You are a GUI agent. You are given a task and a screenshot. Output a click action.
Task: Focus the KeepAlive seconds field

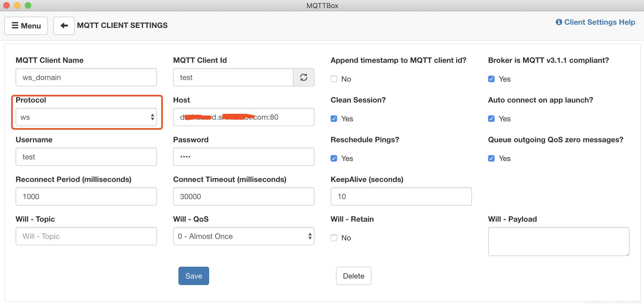(x=401, y=196)
